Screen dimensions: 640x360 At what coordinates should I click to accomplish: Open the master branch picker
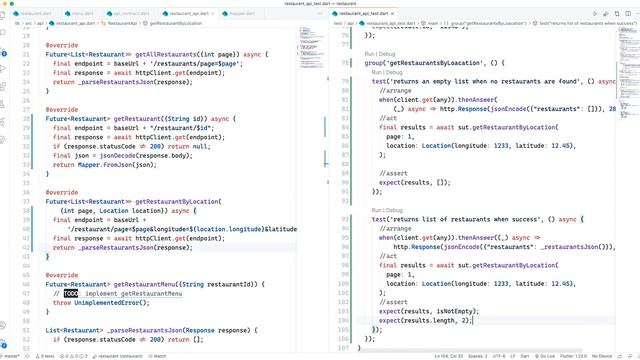(x=11, y=356)
